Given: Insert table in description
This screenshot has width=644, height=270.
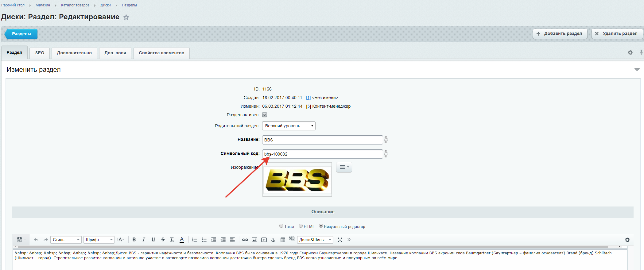Looking at the screenshot, I should 283,240.
